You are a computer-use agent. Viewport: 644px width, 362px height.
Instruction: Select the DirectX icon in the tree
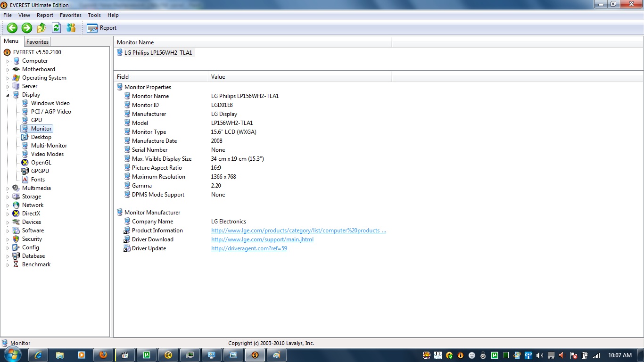click(17, 214)
